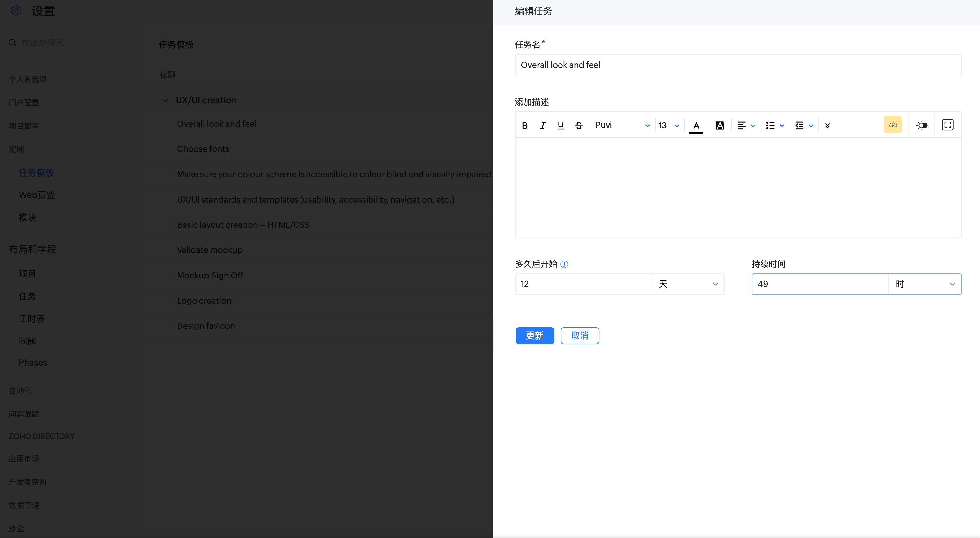Toggle editor dark mode switch
Viewport: 980px width, 538px height.
(921, 125)
